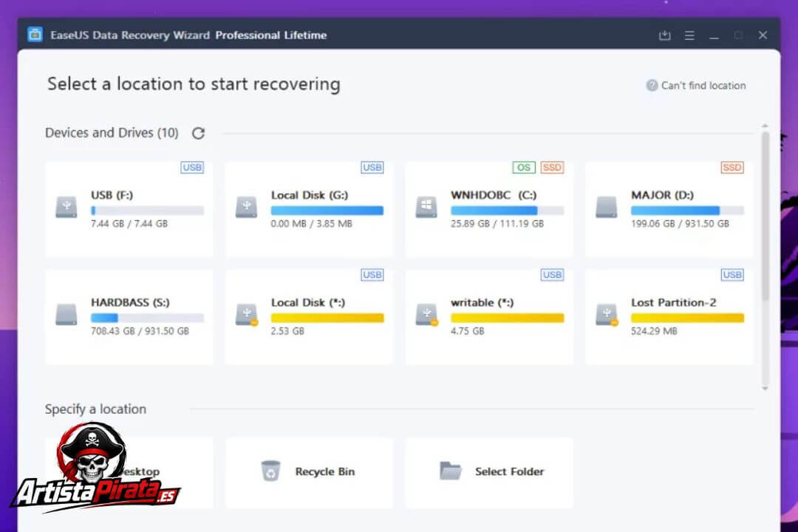Select the MAJOR (D:) drive icon
798x532 pixels.
[x=606, y=207]
